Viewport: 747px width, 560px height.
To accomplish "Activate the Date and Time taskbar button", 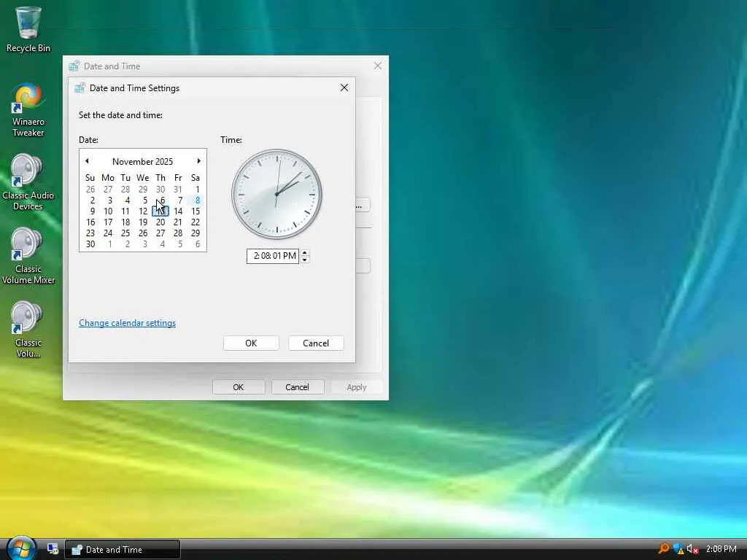I will click(x=123, y=550).
